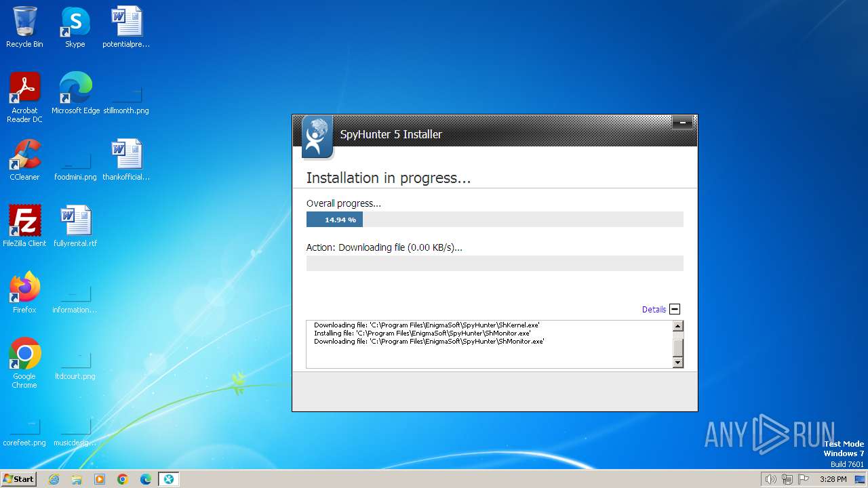This screenshot has width=868, height=488.
Task: Click the 'Installation in progress...' heading
Action: pos(389,178)
